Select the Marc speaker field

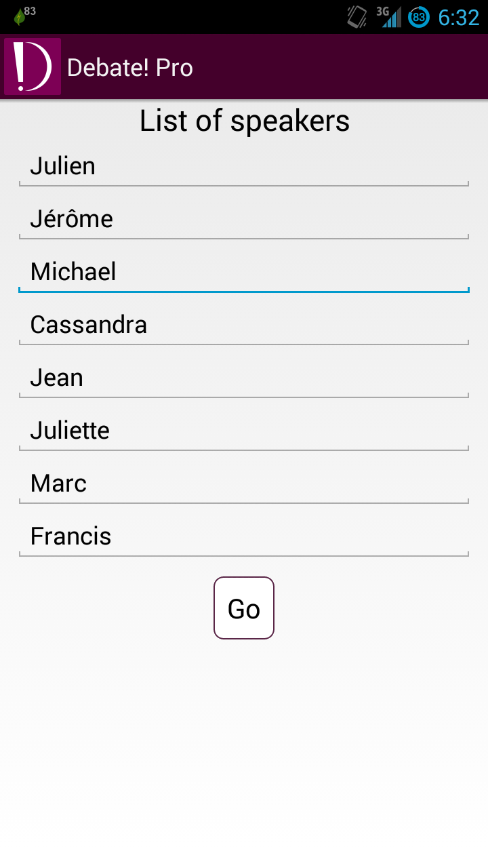[x=244, y=484]
